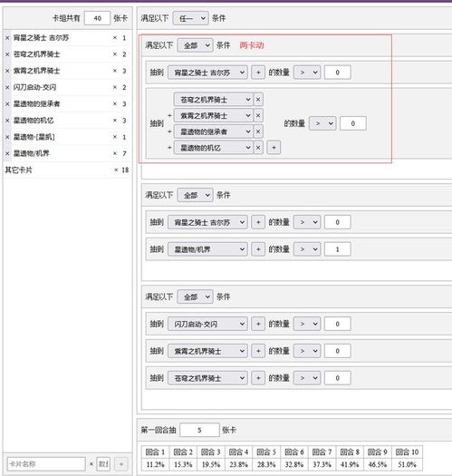Click 星遗物的继承者 name in deck list
Viewport: 452px width, 476px height.
(37, 104)
